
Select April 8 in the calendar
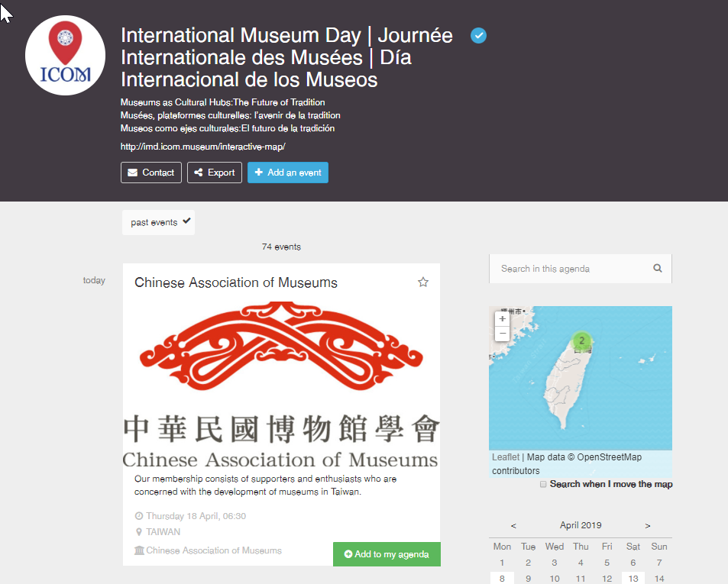click(502, 579)
